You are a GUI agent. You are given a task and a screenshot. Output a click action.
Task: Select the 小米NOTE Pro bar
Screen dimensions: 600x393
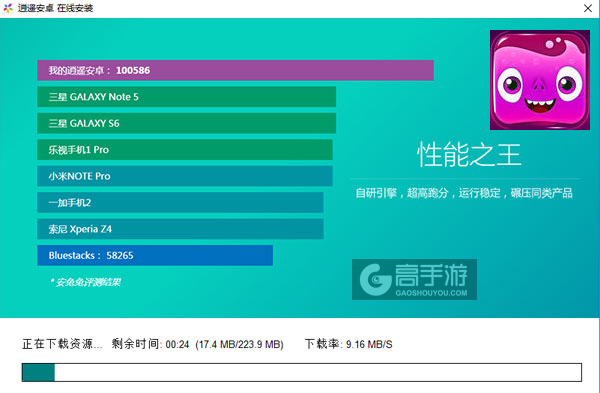point(185,176)
